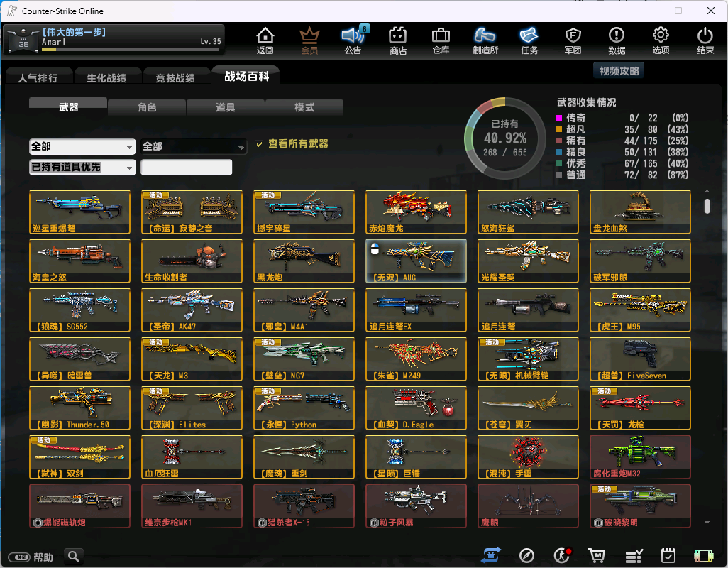728x568 pixels.
Task: Select the 【朱雀】M249 weapon card
Action: coord(416,359)
